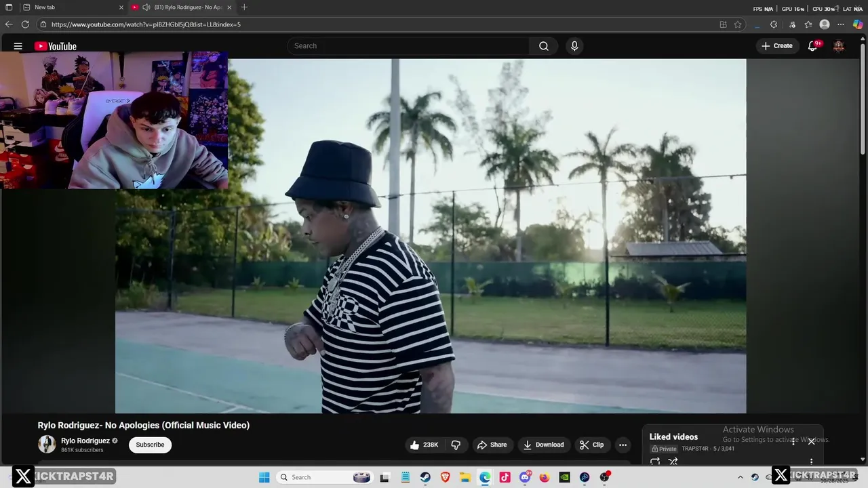The image size is (868, 488).
Task: Close the Rylo Rodriguez YouTube tab
Action: [229, 7]
